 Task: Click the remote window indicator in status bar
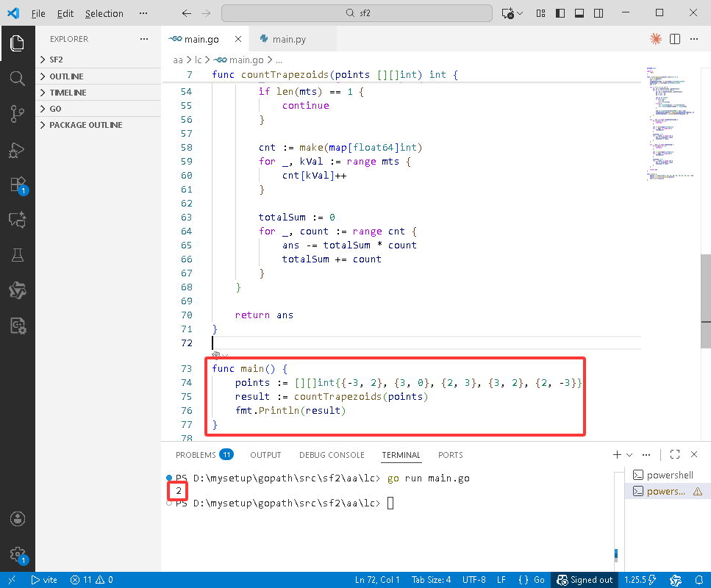tap(12, 580)
